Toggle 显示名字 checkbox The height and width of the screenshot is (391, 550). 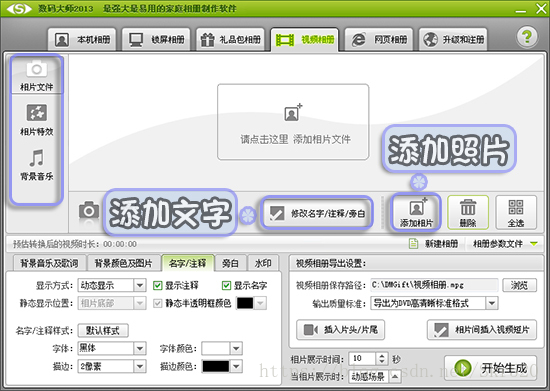point(226,285)
